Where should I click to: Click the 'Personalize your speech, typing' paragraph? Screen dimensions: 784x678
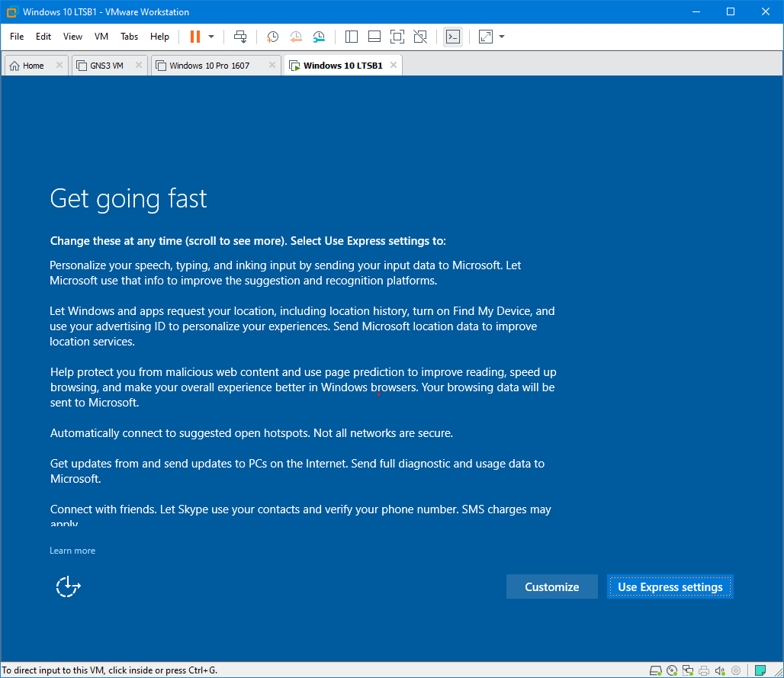point(285,273)
